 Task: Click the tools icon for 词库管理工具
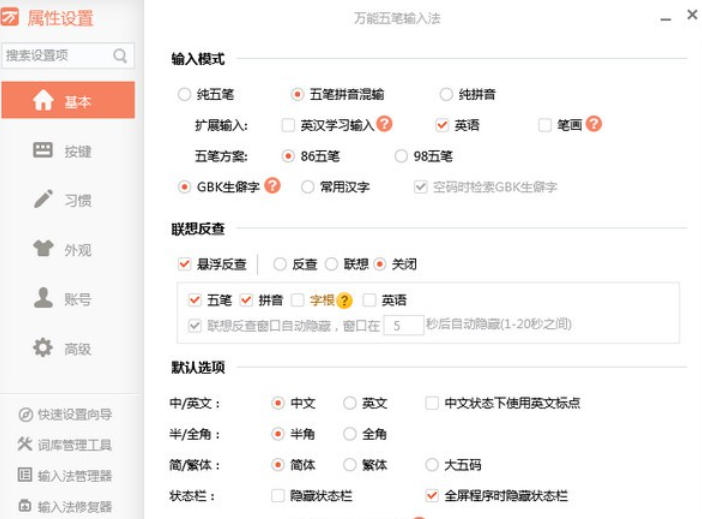tap(25, 444)
